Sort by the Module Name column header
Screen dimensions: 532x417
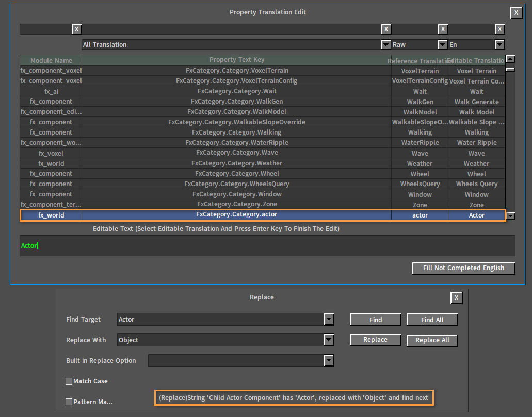coord(51,60)
